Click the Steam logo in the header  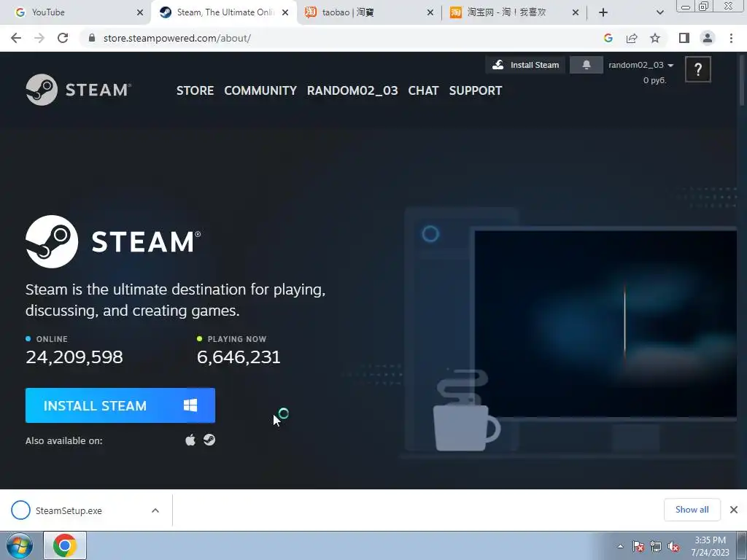(79, 90)
